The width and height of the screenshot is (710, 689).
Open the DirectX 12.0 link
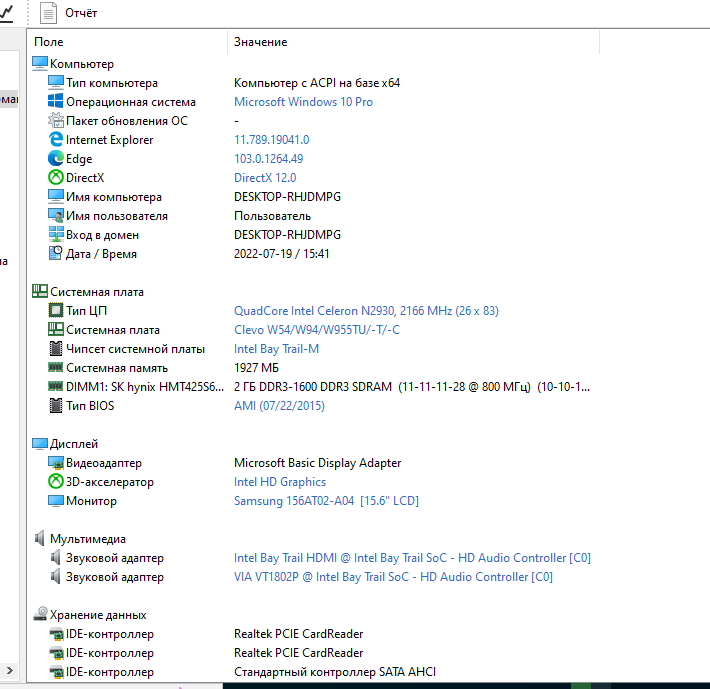[x=265, y=178]
